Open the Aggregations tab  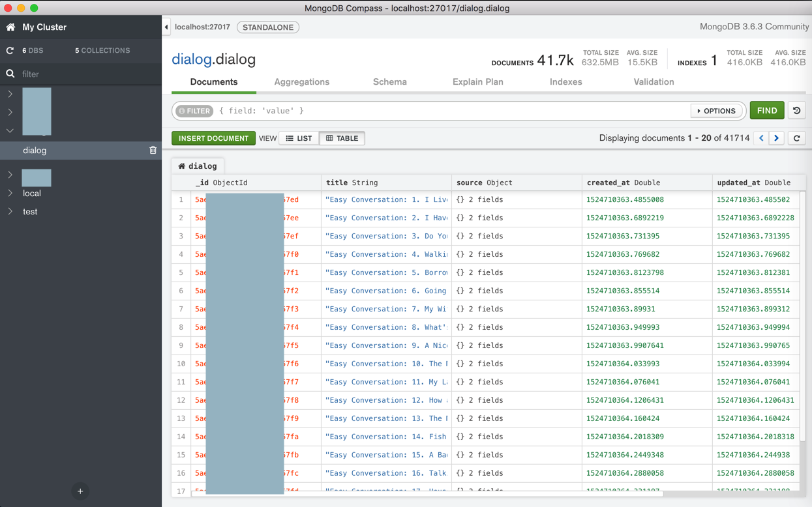(301, 82)
